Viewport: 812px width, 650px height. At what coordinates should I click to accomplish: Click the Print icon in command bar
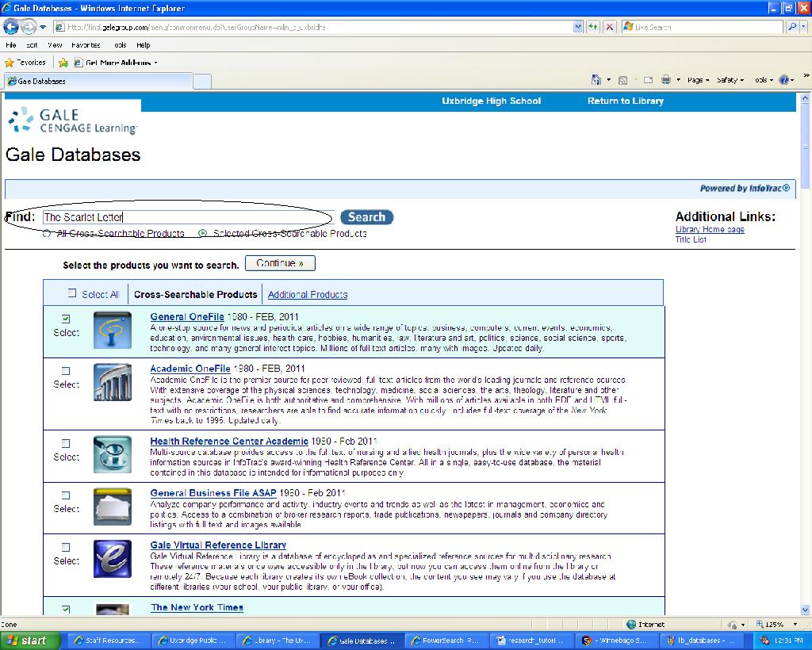[666, 80]
